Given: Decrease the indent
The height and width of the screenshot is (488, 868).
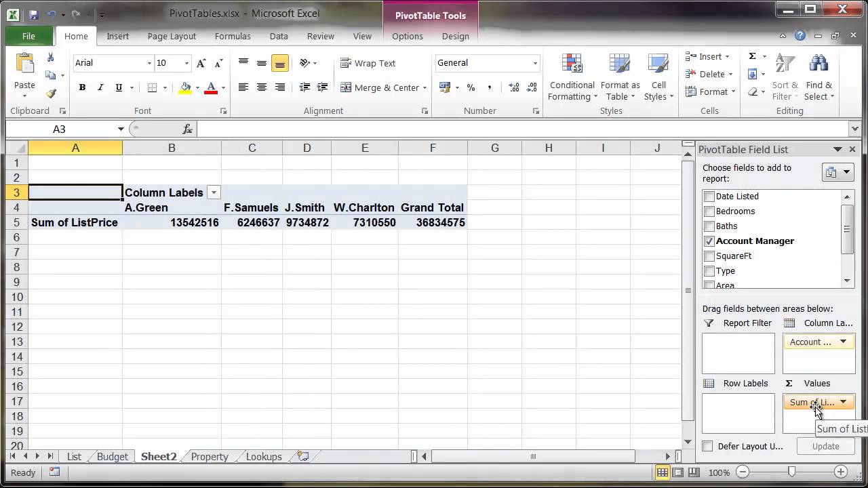Looking at the screenshot, I should point(304,87).
